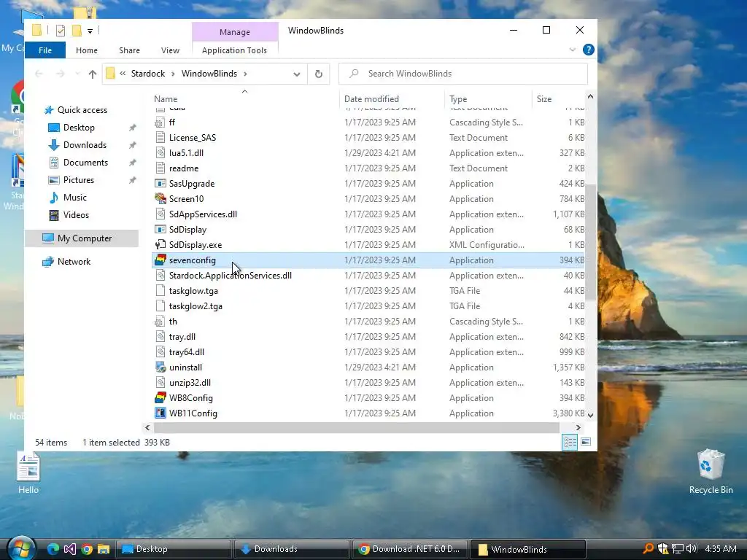
Task: Click the search magnifier icon in the system tray
Action: (x=648, y=548)
